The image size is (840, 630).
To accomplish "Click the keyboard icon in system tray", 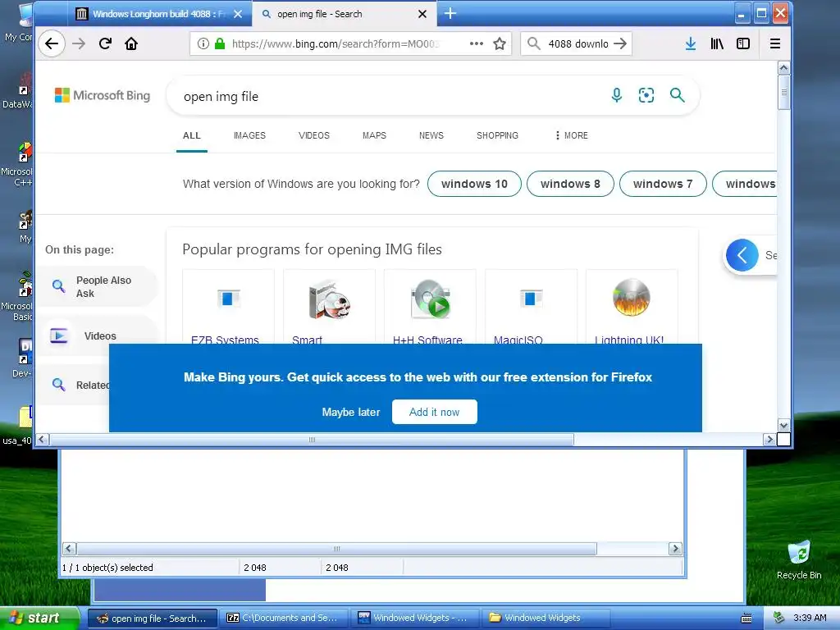I will click(x=746, y=619).
